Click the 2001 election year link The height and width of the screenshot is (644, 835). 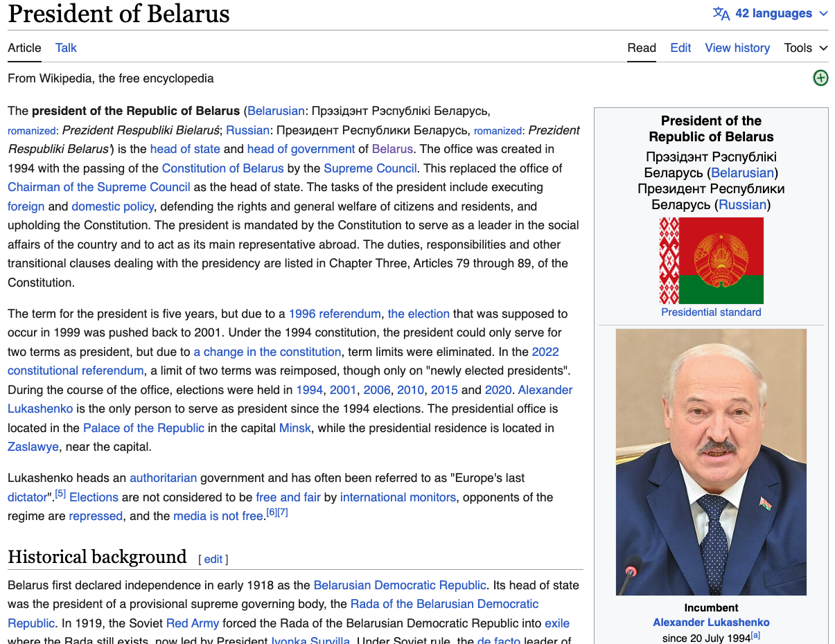point(343,390)
